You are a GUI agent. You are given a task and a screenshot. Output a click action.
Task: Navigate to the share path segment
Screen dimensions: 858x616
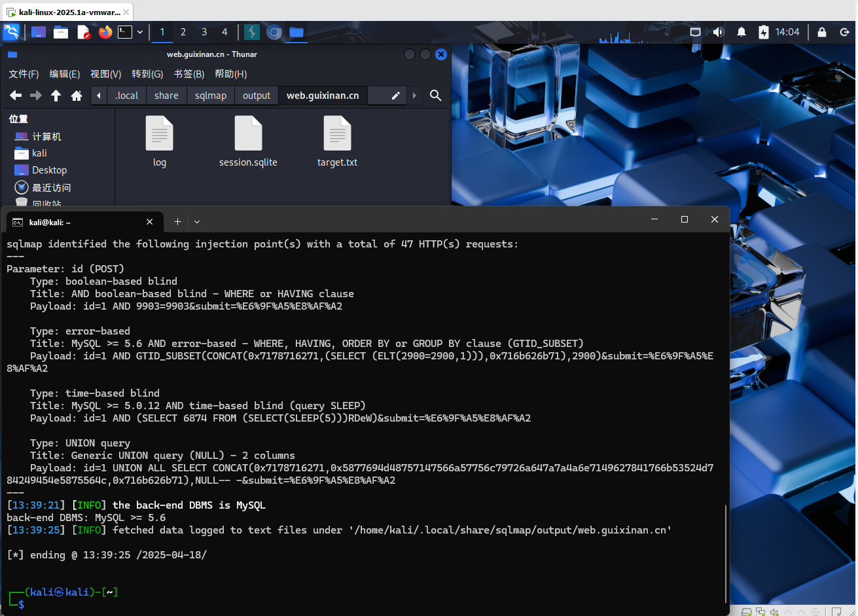(166, 96)
